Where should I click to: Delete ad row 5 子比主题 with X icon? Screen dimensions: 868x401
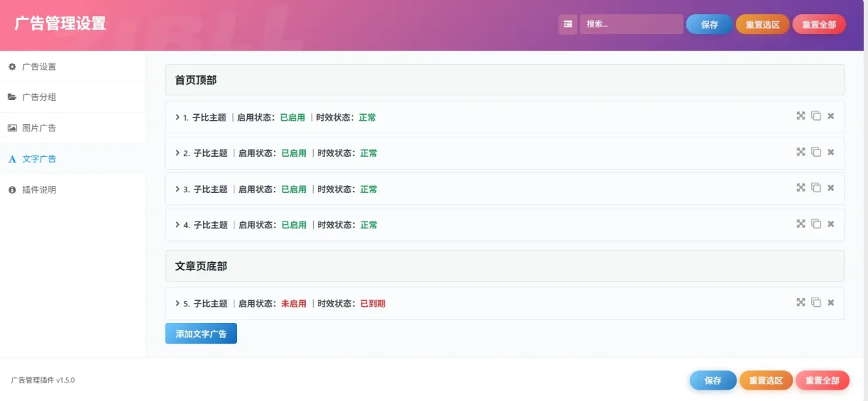(831, 302)
